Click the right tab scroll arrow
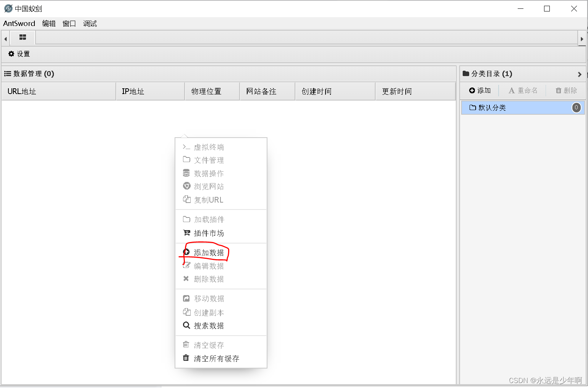 (582, 39)
